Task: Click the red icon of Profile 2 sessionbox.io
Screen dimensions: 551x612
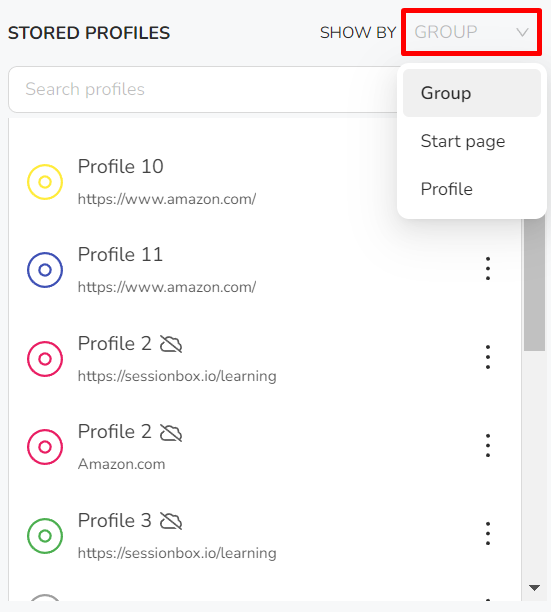Action: coord(45,359)
